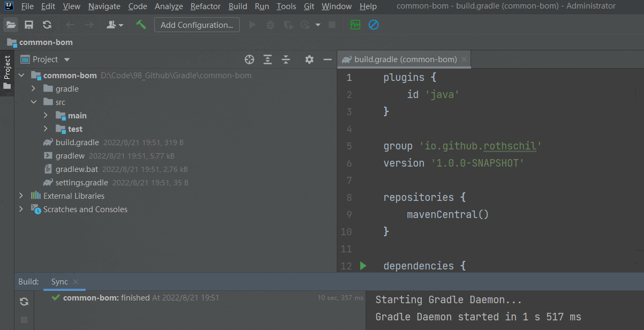Click Select Opened File crosshair in Project panel
This screenshot has width=644, height=330.
249,59
